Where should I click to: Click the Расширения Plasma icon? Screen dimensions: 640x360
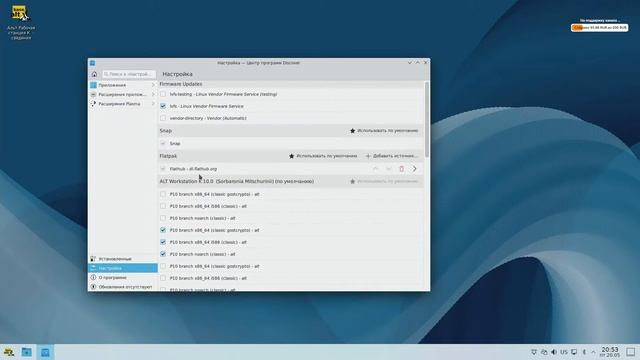point(93,104)
